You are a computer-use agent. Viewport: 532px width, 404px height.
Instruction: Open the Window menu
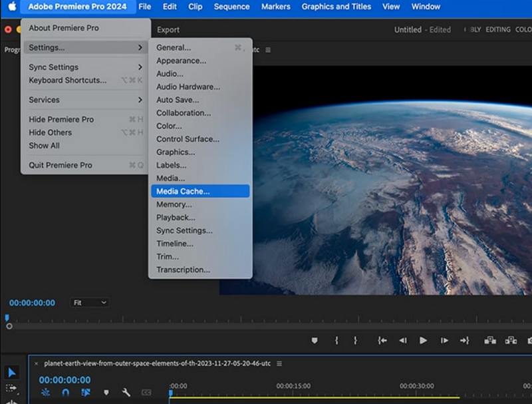pyautogui.click(x=426, y=7)
